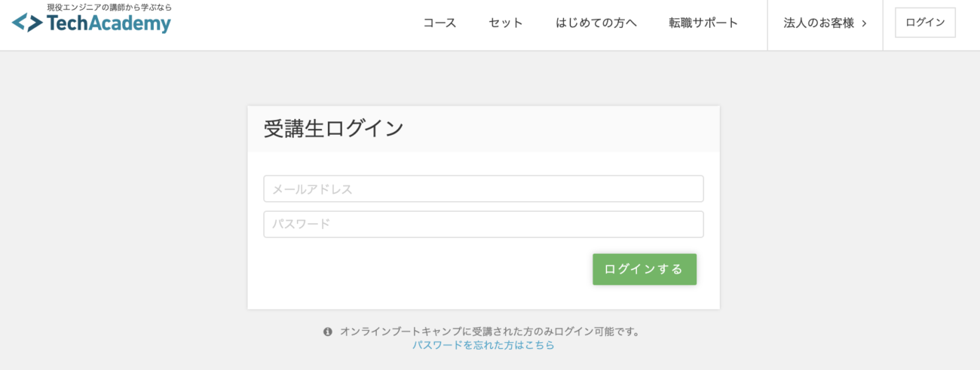
Task: Focus the メールアドレス input field
Action: click(x=483, y=189)
